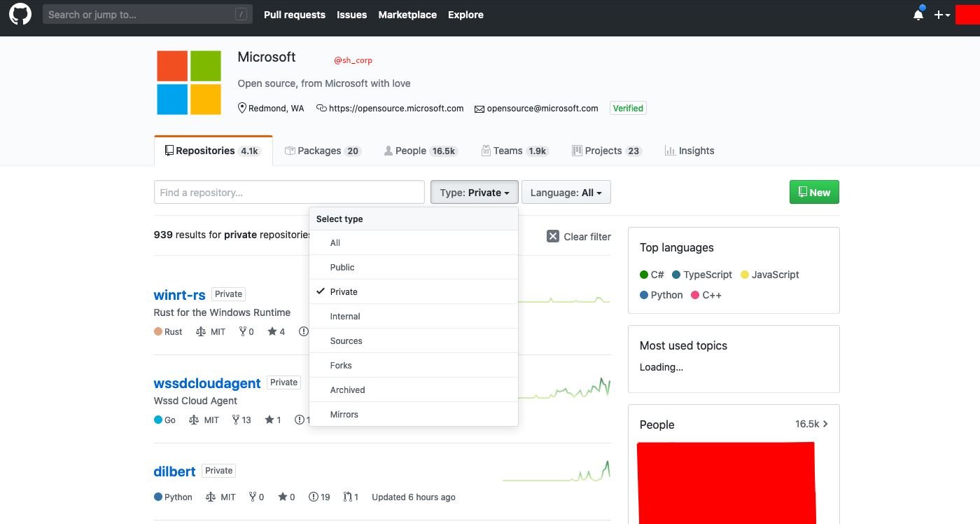980x524 pixels.
Task: Open dilbert pull requests count 1
Action: [x=351, y=497]
